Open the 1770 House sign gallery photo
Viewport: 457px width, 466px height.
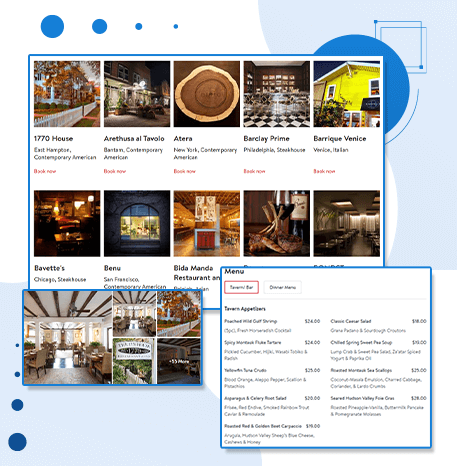[x=134, y=361]
